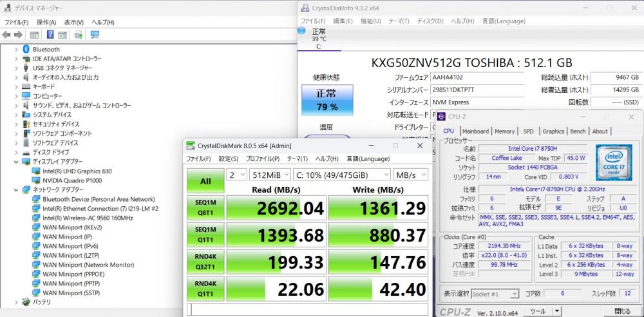Open the 操作(A) menu in Device Manager

pos(46,22)
